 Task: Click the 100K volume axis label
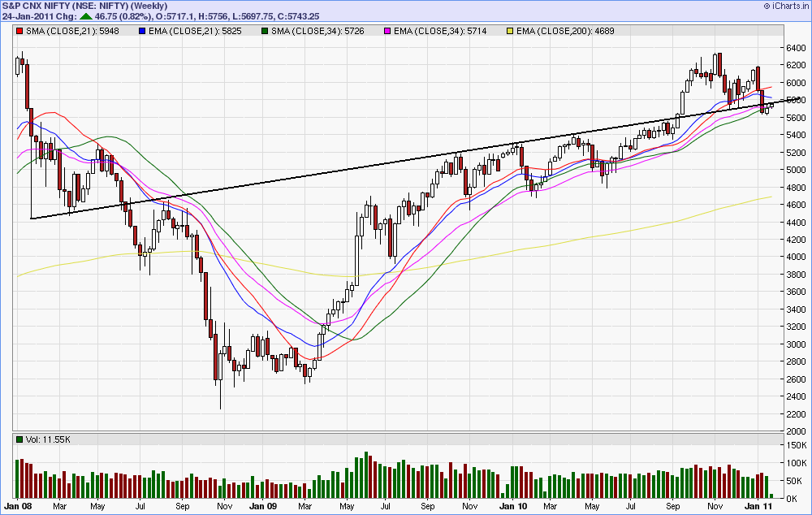pos(797,463)
